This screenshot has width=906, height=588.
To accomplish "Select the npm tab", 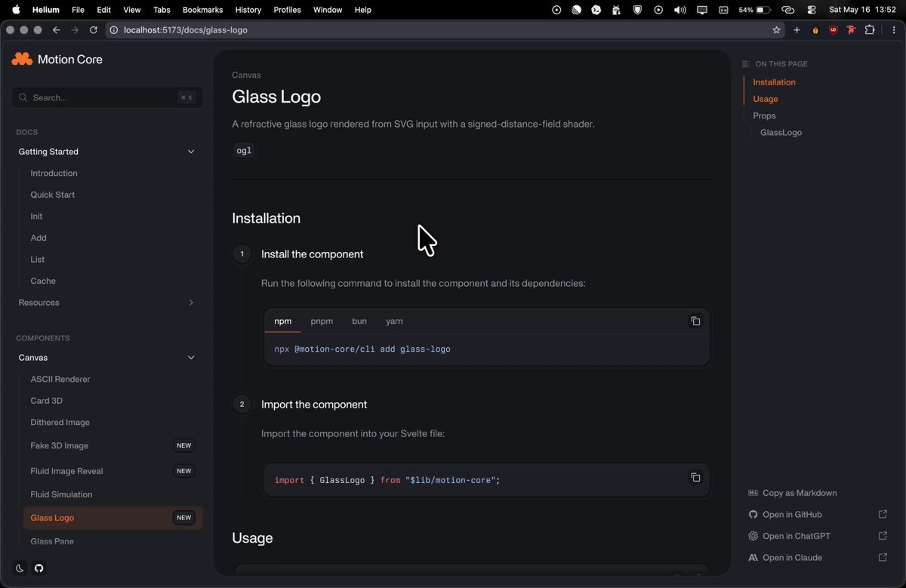I will click(x=283, y=322).
